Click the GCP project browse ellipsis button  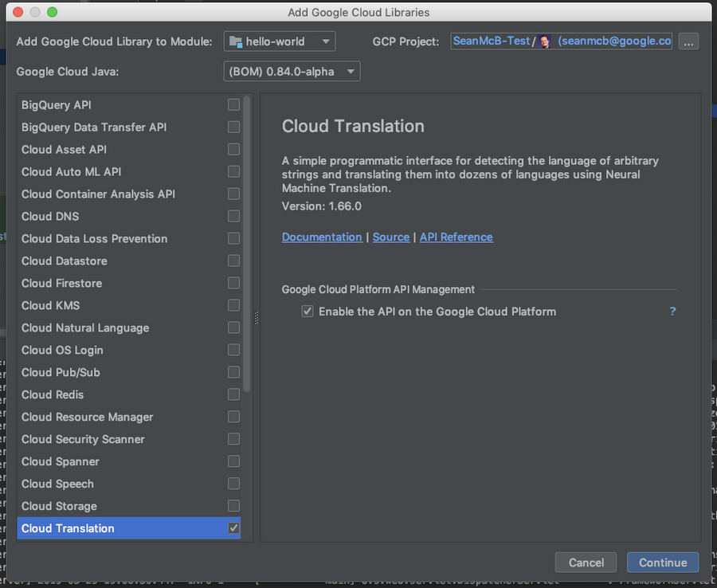click(x=689, y=41)
